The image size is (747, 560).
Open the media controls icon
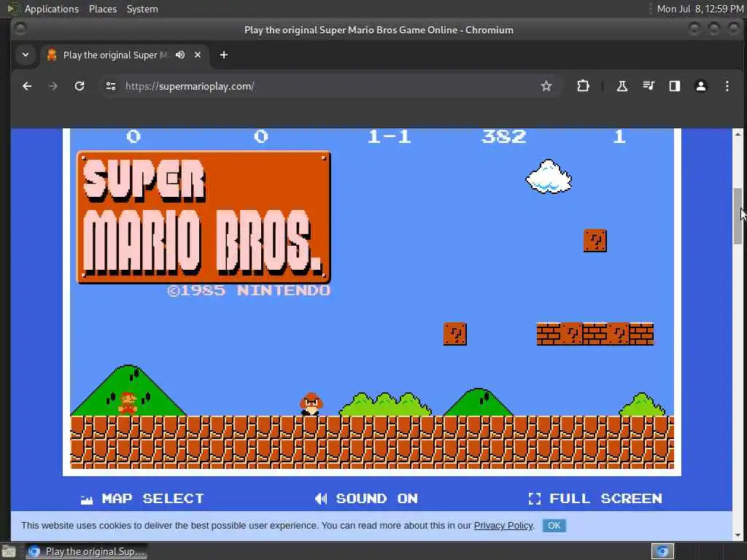coord(649,86)
